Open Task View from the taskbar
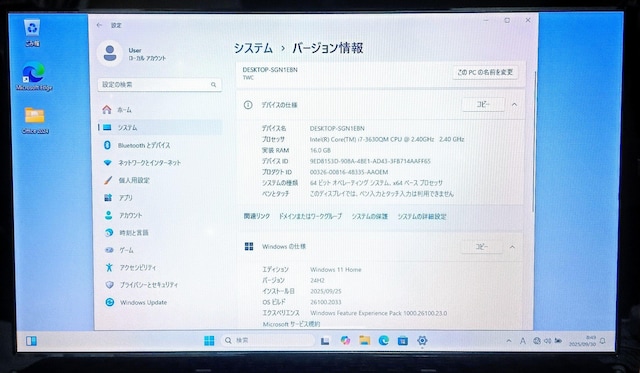The width and height of the screenshot is (640, 373). pos(325,341)
